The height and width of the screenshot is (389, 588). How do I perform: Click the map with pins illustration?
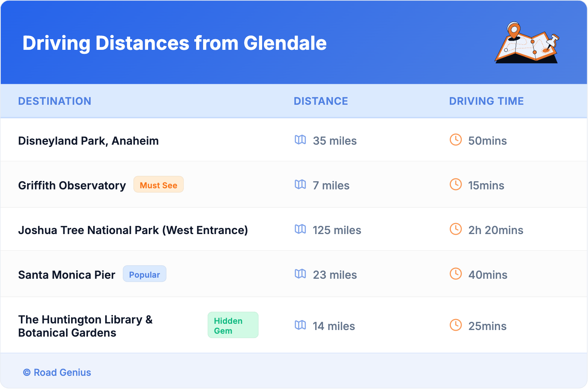(x=527, y=43)
